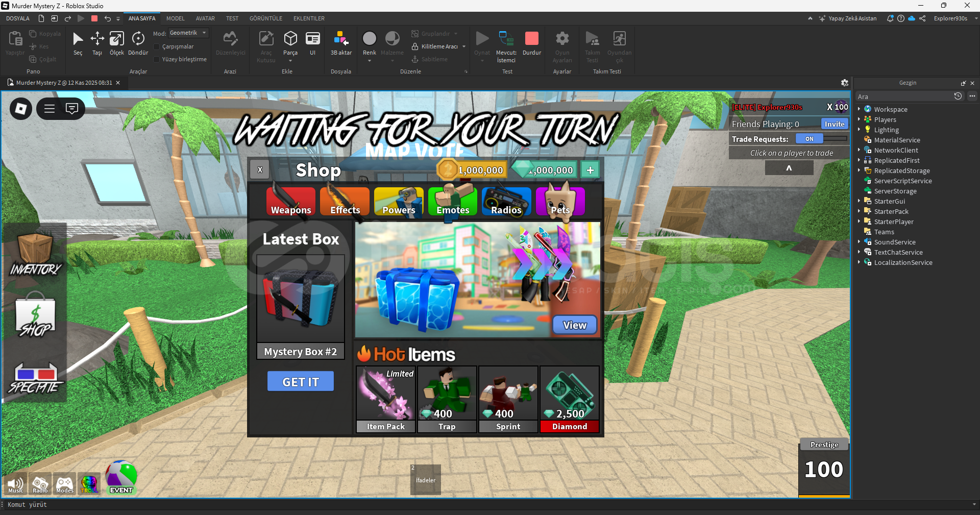The height and width of the screenshot is (515, 980).
Task: Toggle Trade Requests ON switch
Action: [810, 139]
